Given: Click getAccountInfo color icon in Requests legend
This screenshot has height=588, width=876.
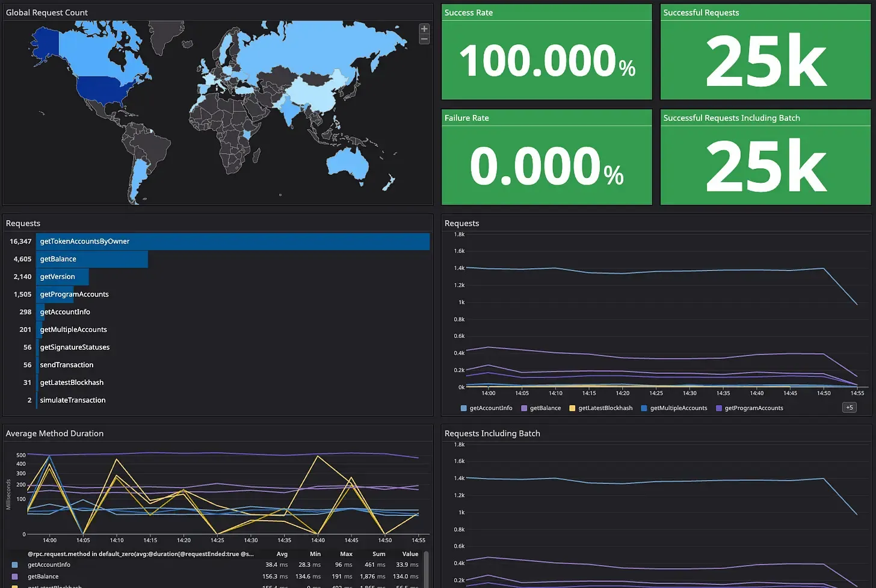Looking at the screenshot, I should (x=464, y=408).
